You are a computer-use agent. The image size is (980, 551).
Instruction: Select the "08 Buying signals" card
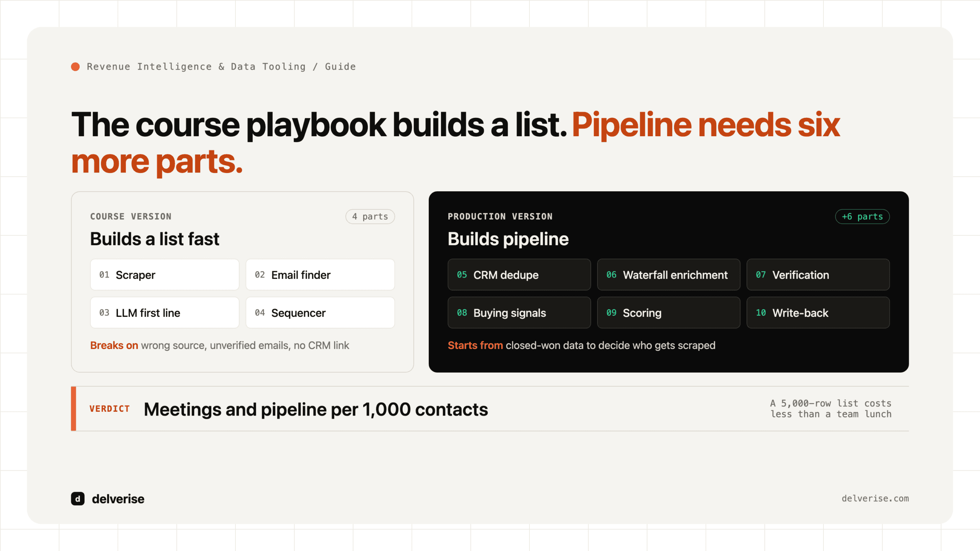coord(519,313)
